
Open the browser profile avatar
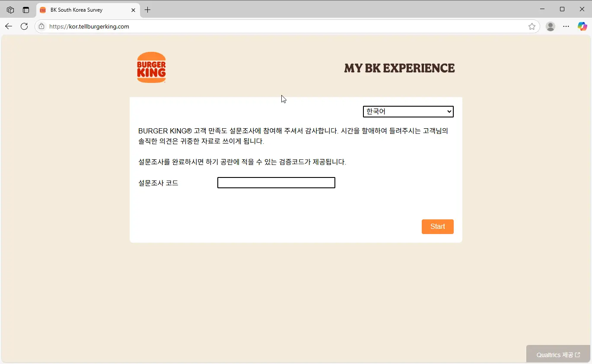point(550,26)
